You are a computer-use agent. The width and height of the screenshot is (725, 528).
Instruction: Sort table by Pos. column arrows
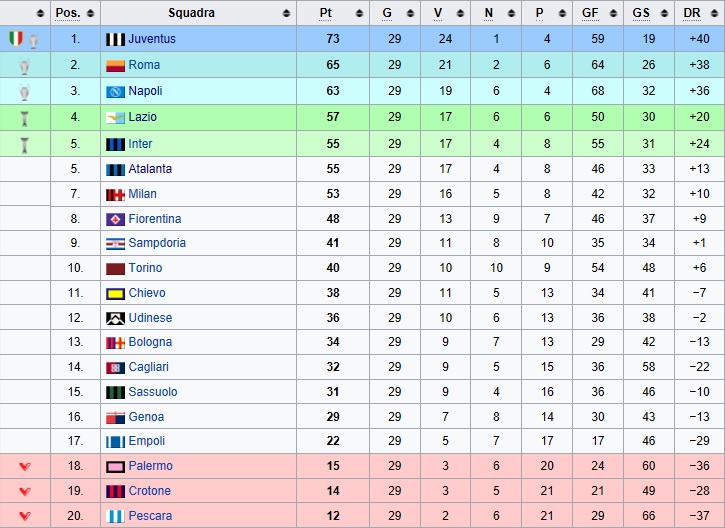click(90, 13)
